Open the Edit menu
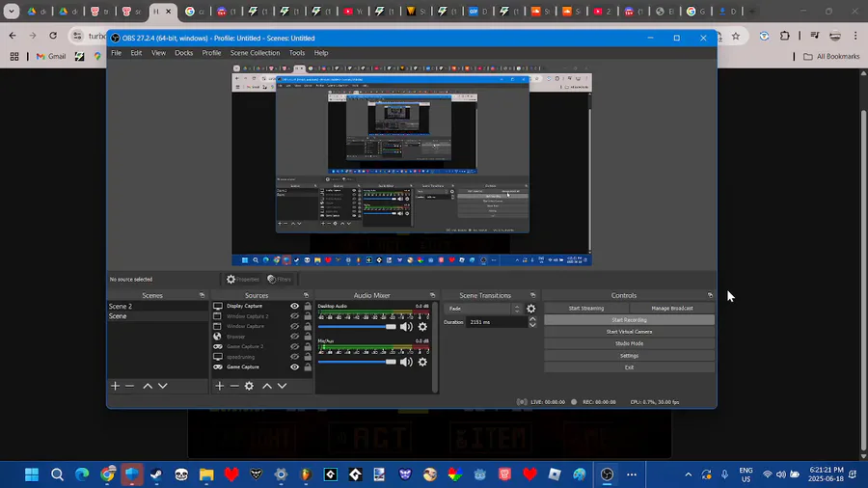The image size is (868, 488). 136,53
